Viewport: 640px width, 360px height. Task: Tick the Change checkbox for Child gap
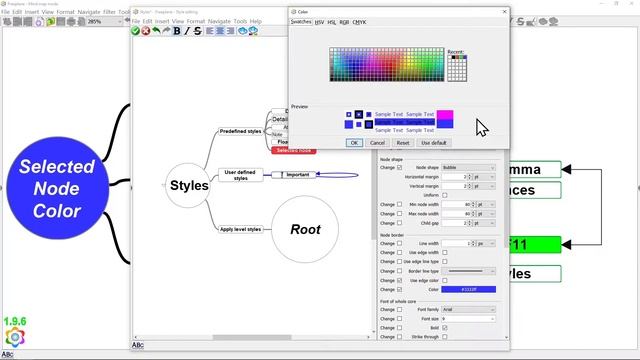click(x=400, y=223)
